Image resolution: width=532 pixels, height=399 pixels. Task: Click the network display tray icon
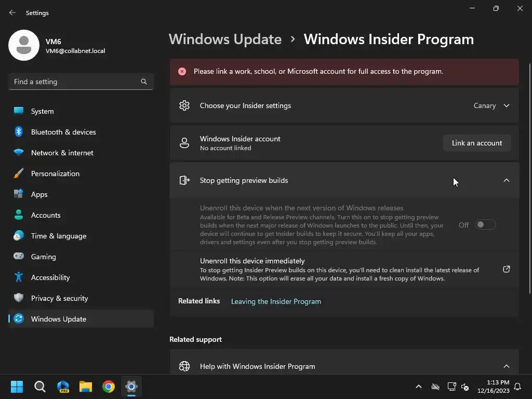point(451,387)
